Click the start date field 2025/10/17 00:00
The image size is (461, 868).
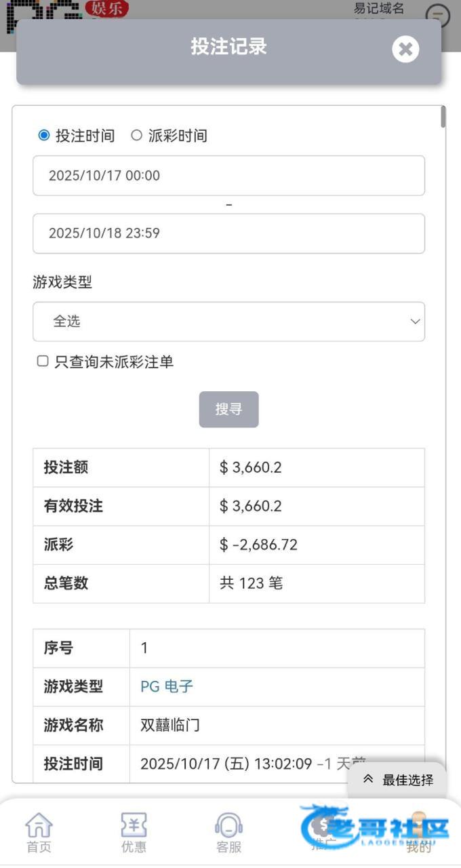pos(228,176)
